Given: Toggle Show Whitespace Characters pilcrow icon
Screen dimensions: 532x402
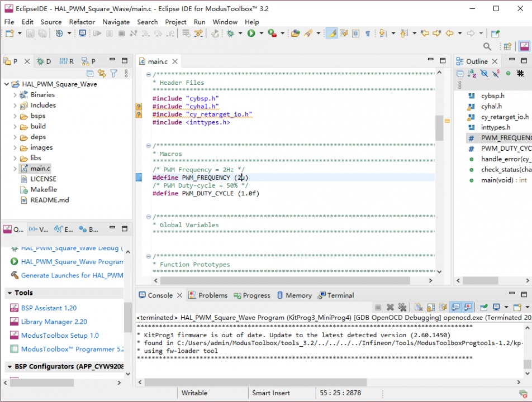Looking at the screenshot, I should (x=368, y=33).
